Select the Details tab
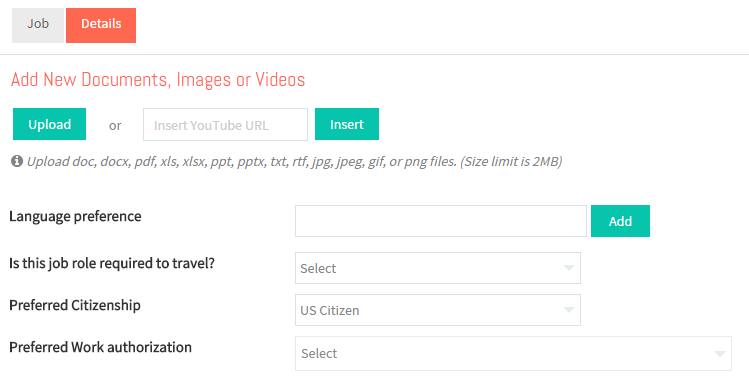 [x=101, y=25]
